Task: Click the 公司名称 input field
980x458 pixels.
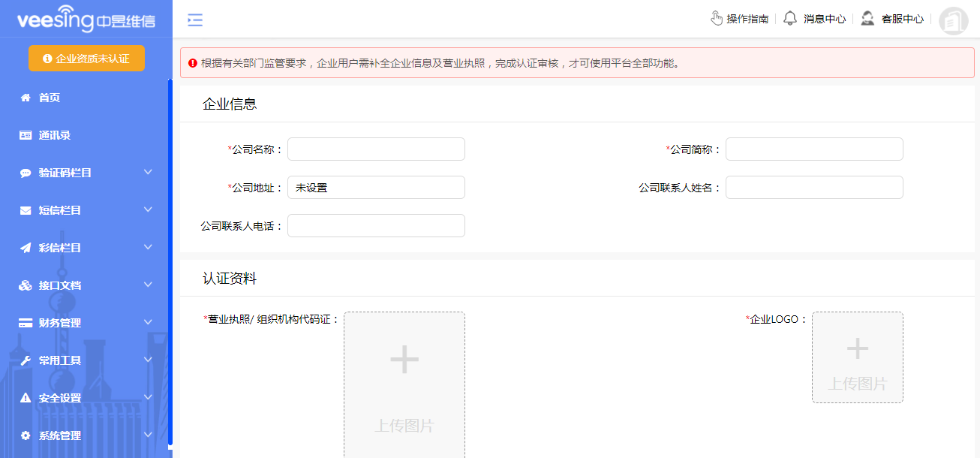Action: coord(375,149)
